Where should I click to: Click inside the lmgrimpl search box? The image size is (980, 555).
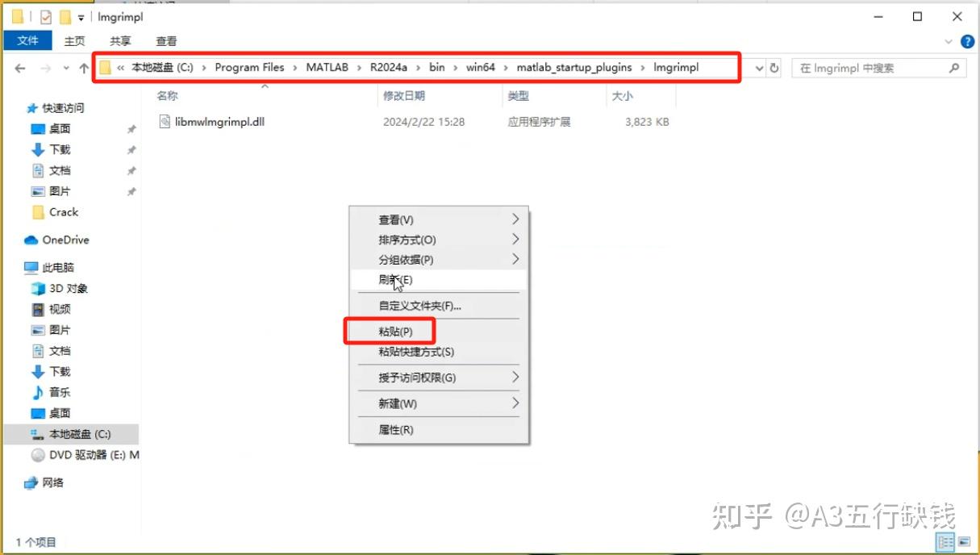pyautogui.click(x=871, y=68)
